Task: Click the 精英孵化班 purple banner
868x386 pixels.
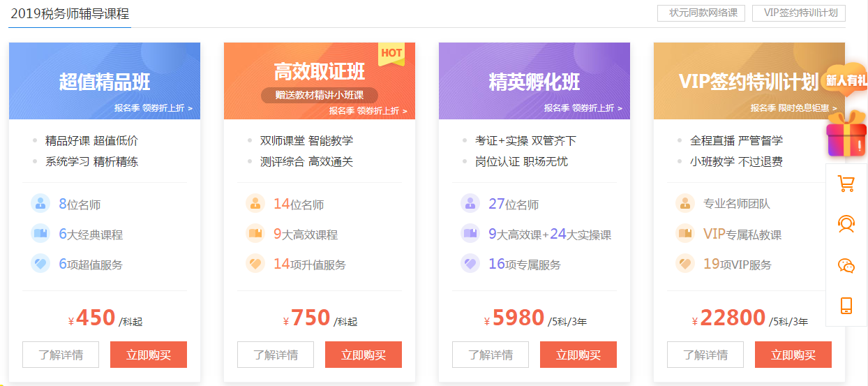Action: (534, 82)
